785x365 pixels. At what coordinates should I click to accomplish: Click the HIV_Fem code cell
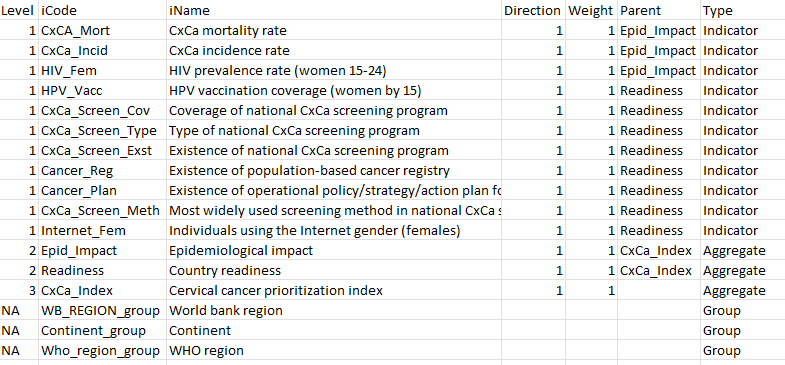(x=102, y=71)
